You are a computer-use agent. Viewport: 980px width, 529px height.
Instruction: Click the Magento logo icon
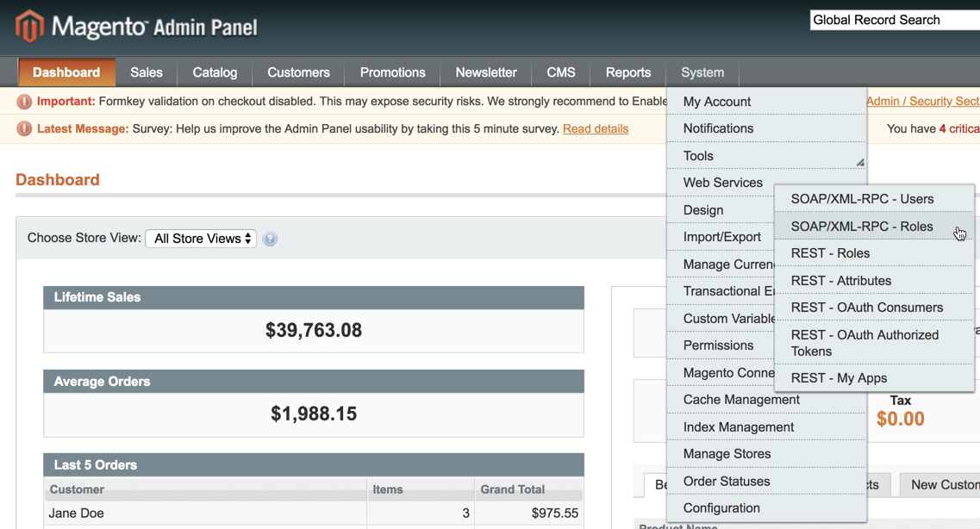coord(29,26)
